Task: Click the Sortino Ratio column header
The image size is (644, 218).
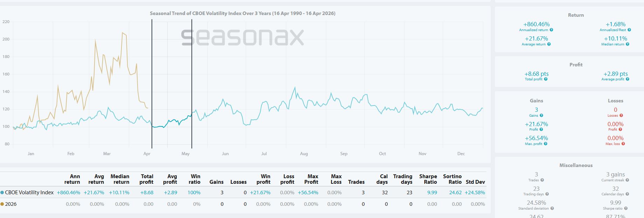Action: coord(452,179)
